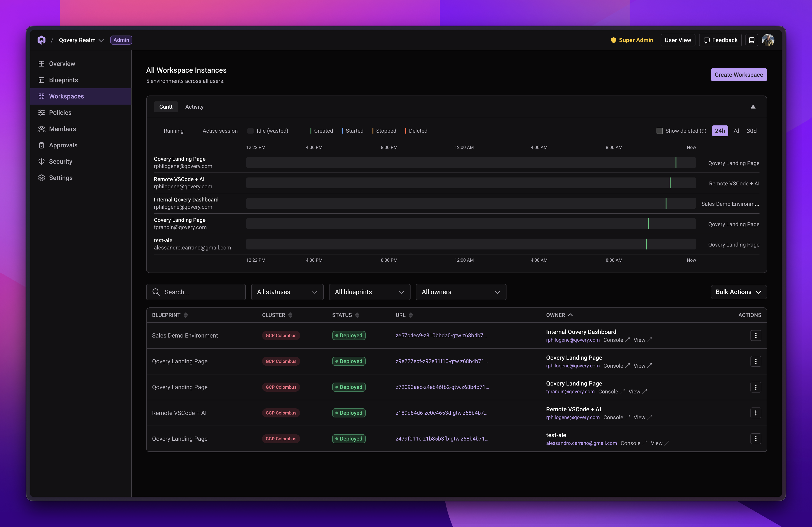Switch to User View
Screen dimensions: 812x527
[x=678, y=40]
